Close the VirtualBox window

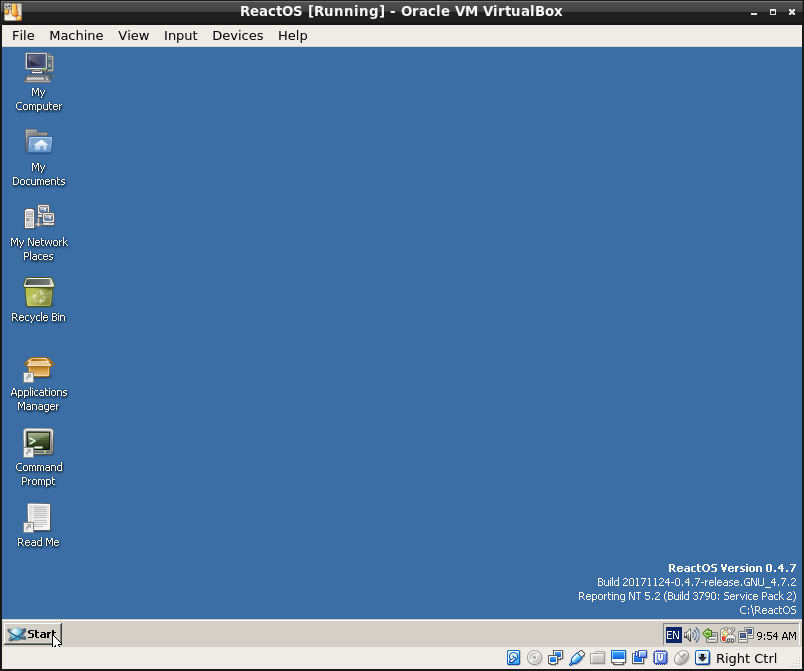(x=792, y=12)
